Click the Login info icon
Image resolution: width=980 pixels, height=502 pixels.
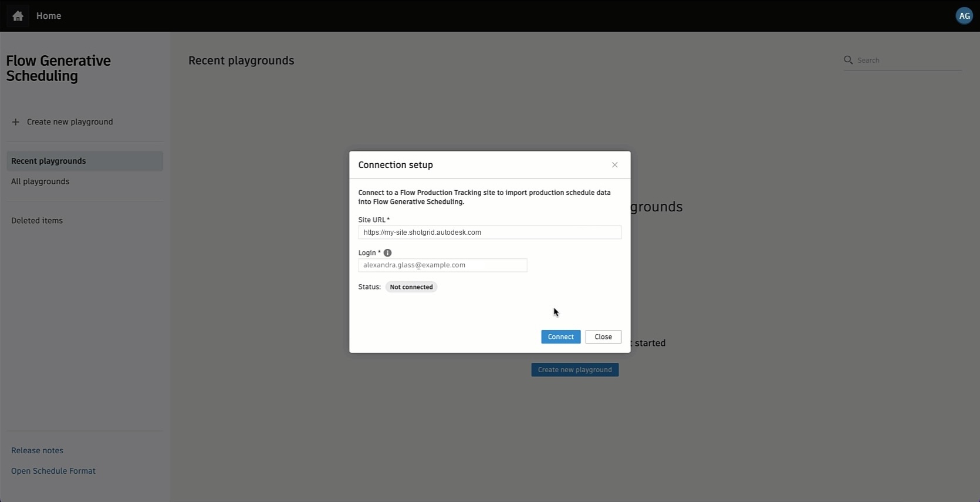pos(387,253)
